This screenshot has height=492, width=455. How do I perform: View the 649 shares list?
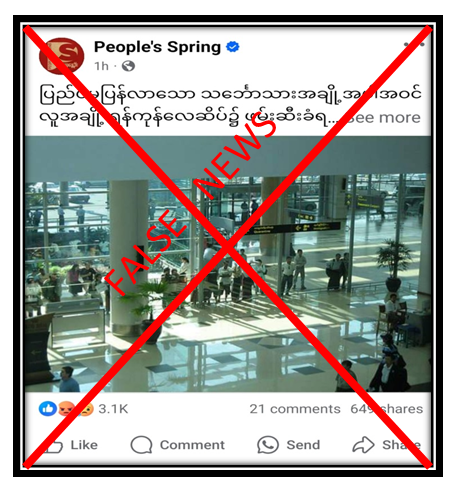click(387, 409)
